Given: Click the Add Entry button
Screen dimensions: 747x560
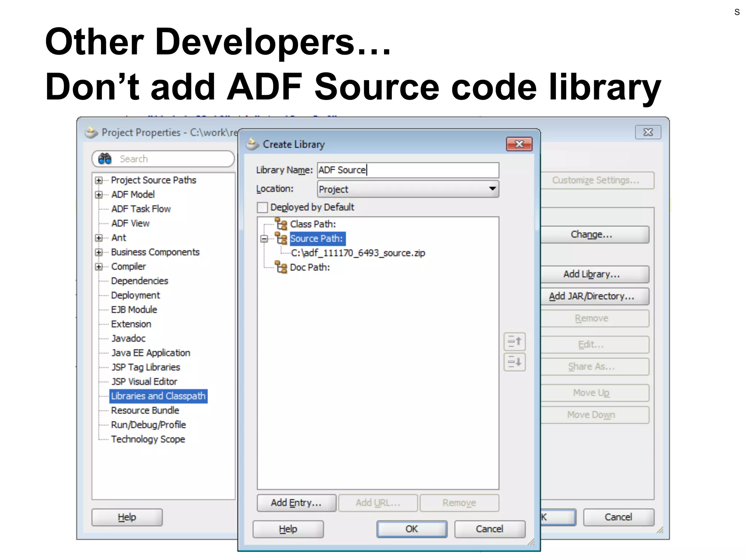Looking at the screenshot, I should [x=296, y=503].
